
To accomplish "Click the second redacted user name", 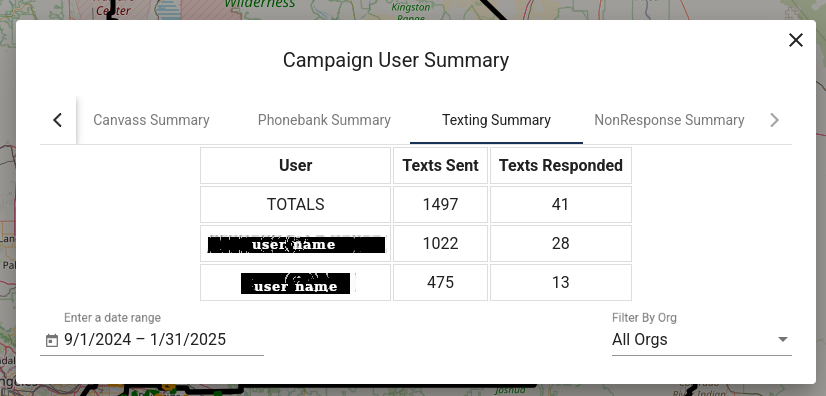I will [296, 284].
